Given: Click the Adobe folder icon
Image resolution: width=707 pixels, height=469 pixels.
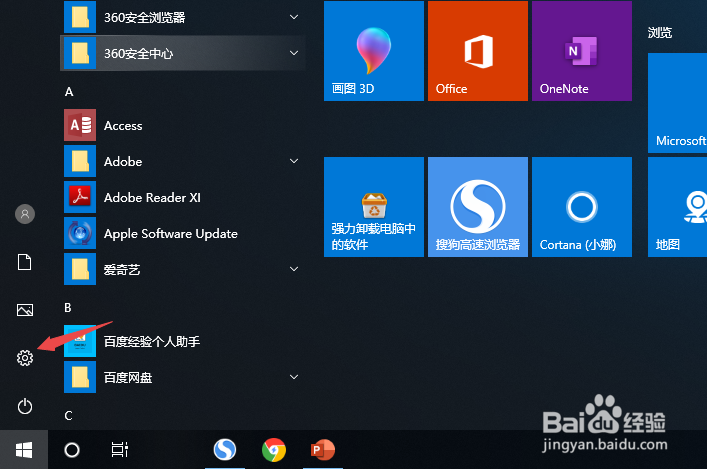Looking at the screenshot, I should 80,161.
